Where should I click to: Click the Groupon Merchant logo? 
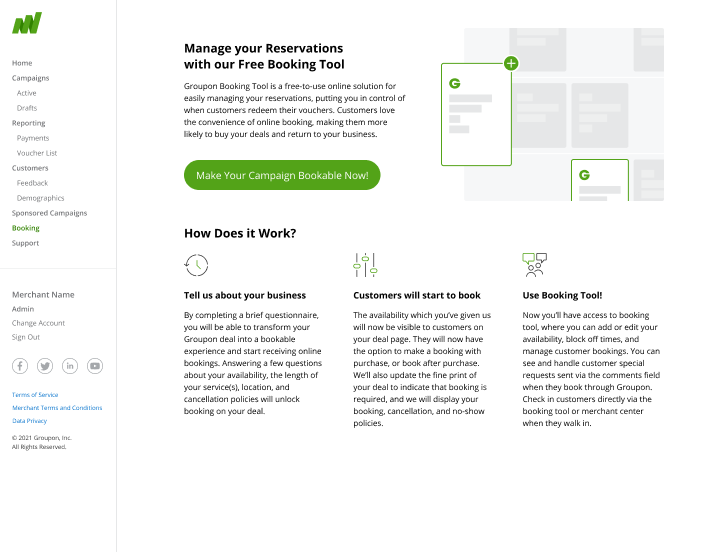(27, 23)
